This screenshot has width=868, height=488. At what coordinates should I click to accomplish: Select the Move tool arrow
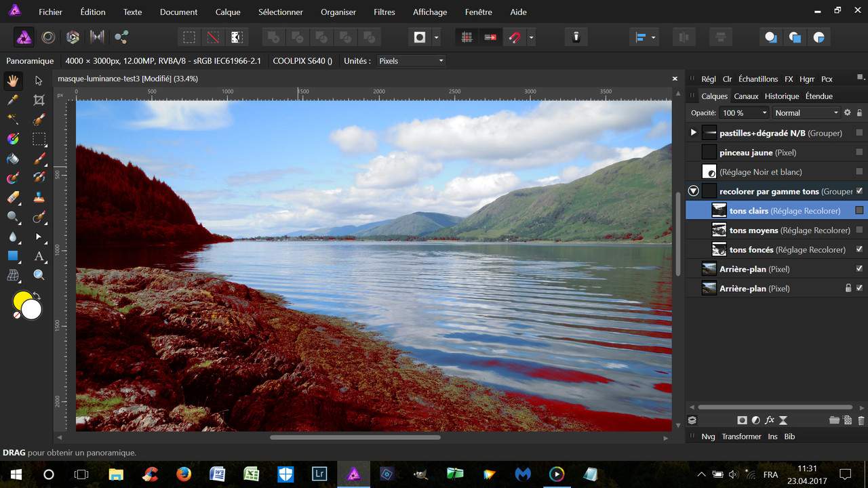point(39,81)
